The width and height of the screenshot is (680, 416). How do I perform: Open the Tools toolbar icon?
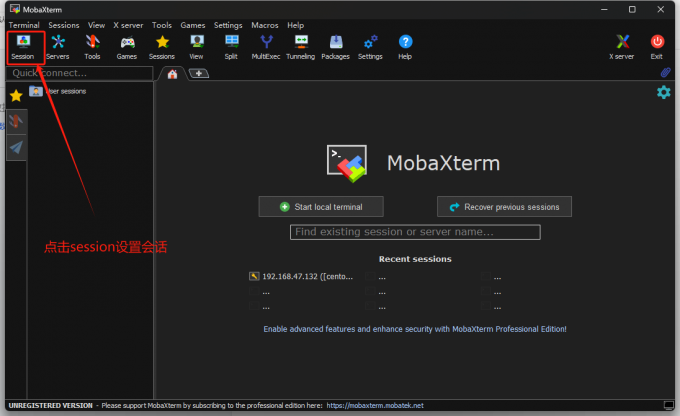(92, 47)
